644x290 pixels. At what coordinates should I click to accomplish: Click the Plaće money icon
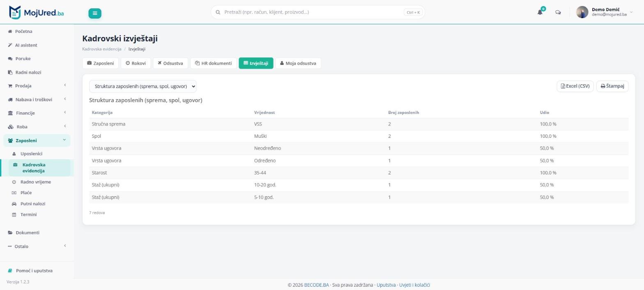pyautogui.click(x=14, y=193)
